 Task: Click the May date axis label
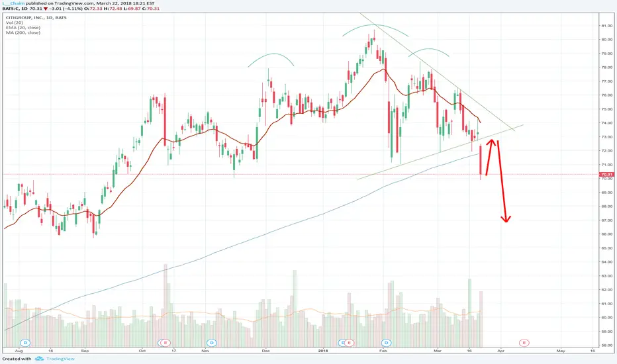pos(561,351)
